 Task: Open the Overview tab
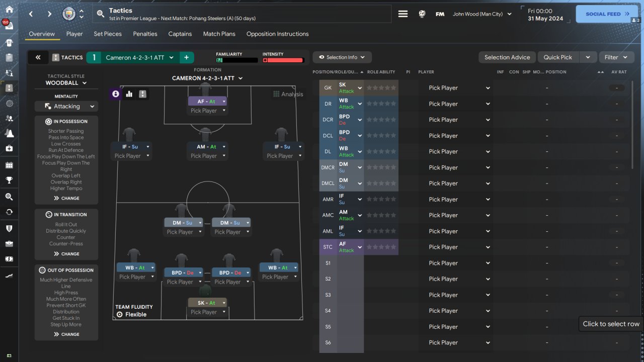point(42,34)
